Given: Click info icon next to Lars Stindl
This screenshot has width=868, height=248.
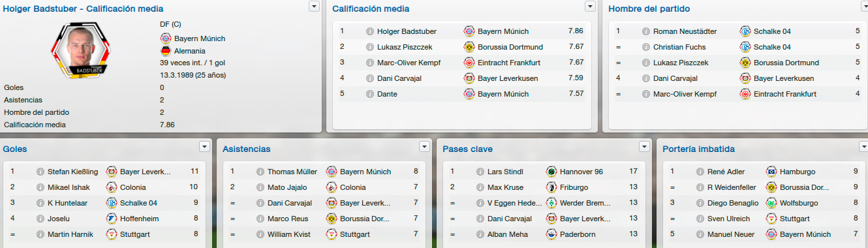Looking at the screenshot, I should coord(480,172).
